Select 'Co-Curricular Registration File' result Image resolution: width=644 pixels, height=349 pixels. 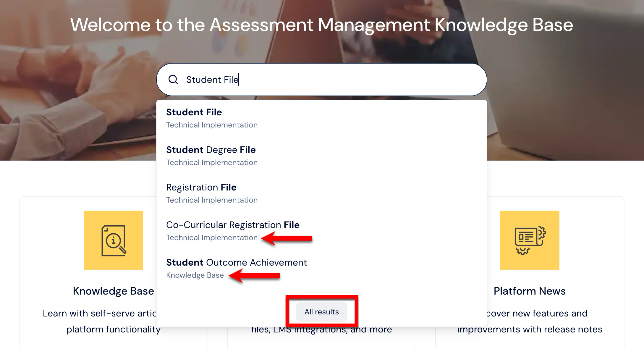[233, 225]
